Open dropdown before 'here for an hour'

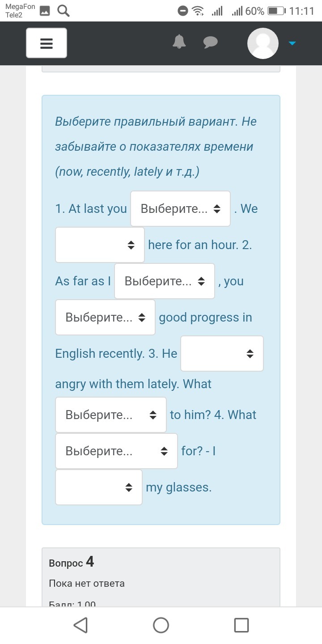point(100,245)
